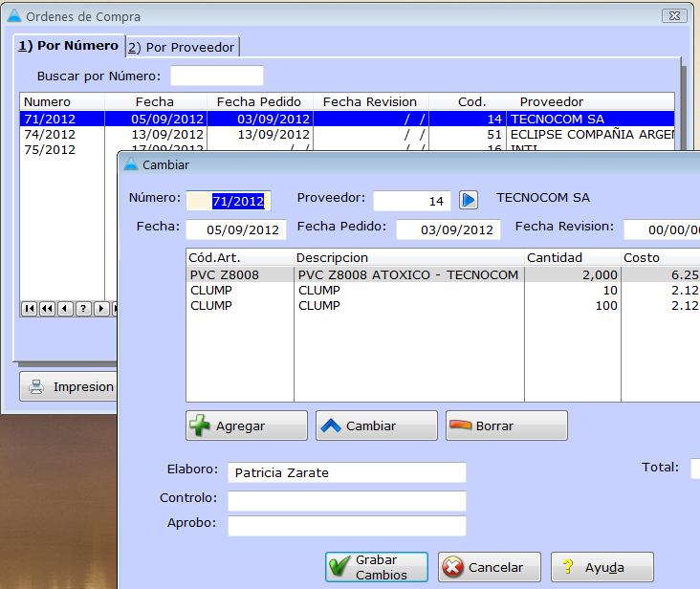This screenshot has width=700, height=589.
Task: Select order row 74/2012
Action: click(347, 134)
